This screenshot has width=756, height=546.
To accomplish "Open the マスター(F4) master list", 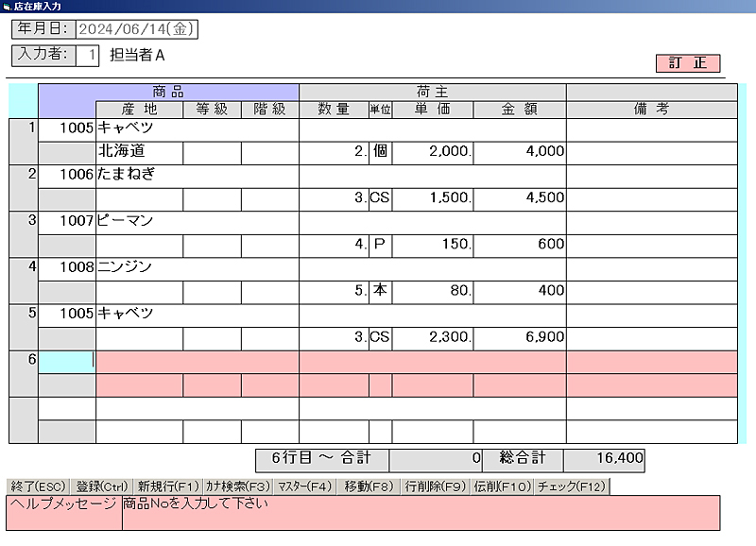I will click(303, 486).
